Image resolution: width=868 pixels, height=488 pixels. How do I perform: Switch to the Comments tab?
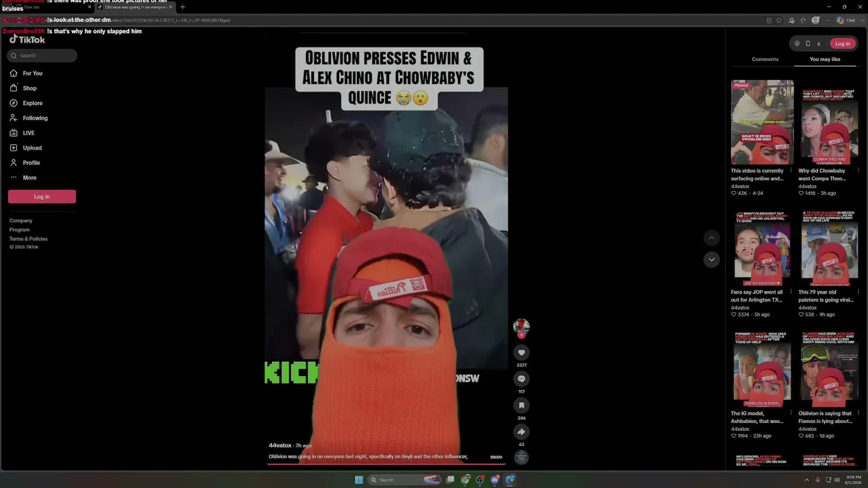[765, 60]
